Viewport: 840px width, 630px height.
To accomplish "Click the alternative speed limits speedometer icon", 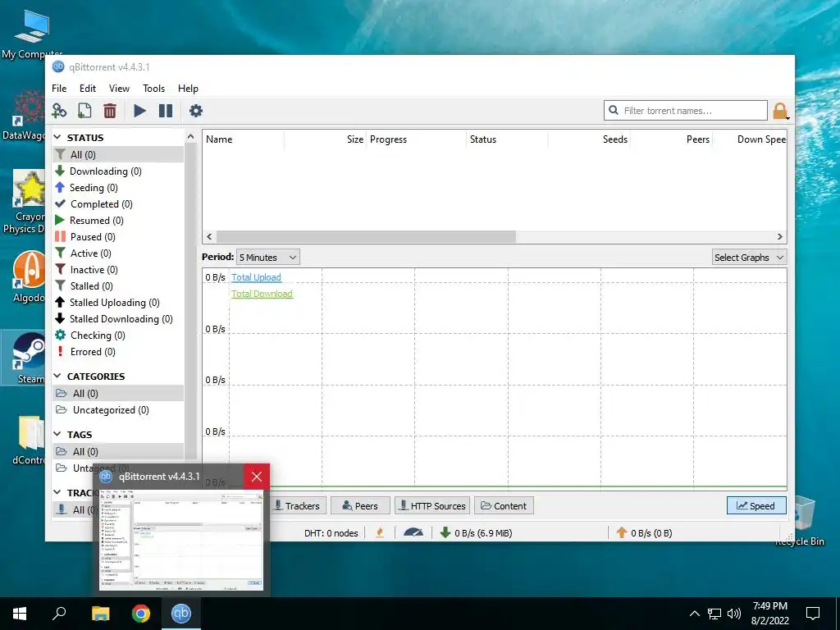I will (413, 532).
